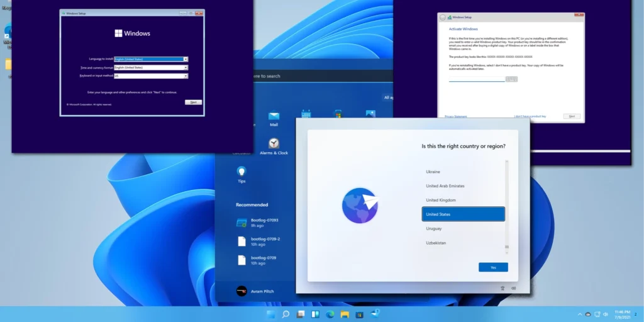Open the Widgets icon on taskbar
The height and width of the screenshot is (322, 644).
[316, 314]
